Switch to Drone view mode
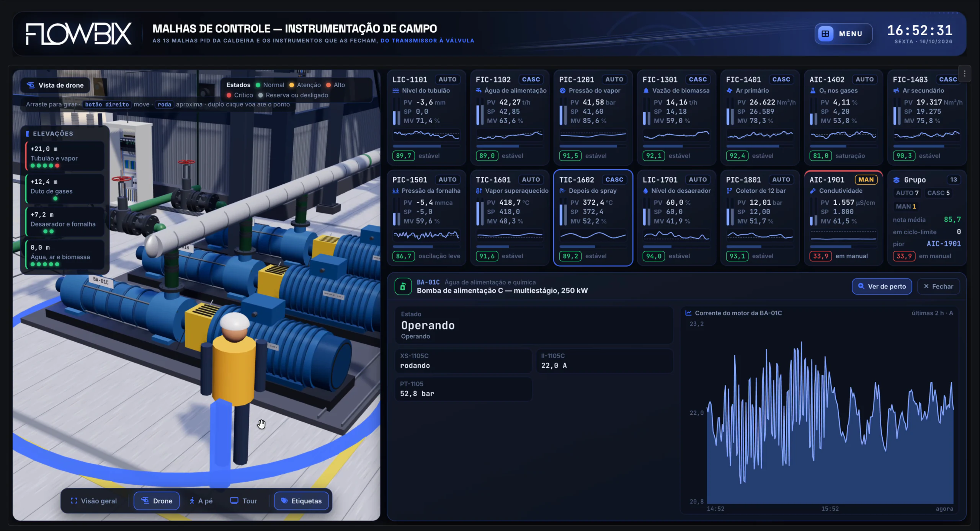 pos(157,501)
